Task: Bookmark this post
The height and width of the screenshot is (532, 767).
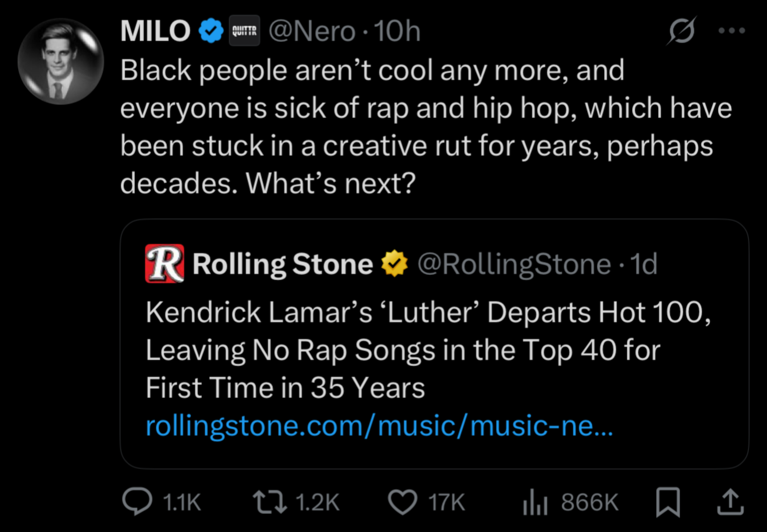Action: 668,502
